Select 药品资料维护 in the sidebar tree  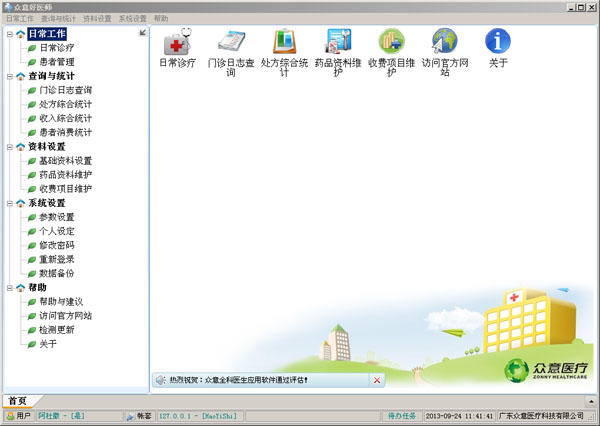coord(65,175)
